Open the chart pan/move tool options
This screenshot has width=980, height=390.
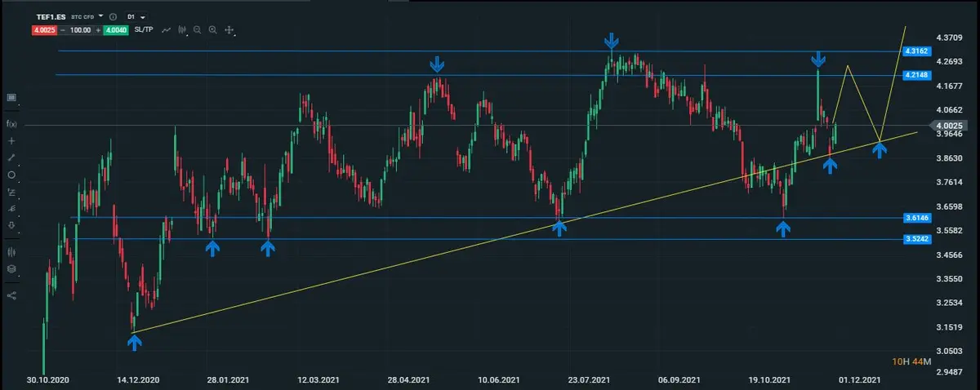tap(229, 30)
